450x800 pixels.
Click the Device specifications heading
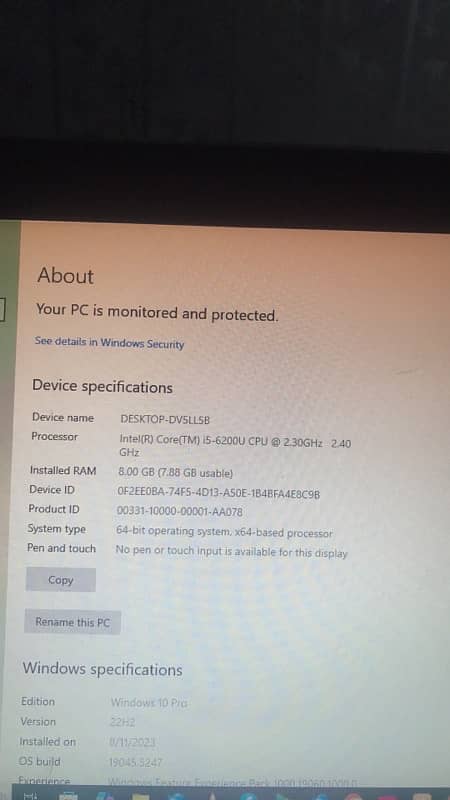coord(102,387)
